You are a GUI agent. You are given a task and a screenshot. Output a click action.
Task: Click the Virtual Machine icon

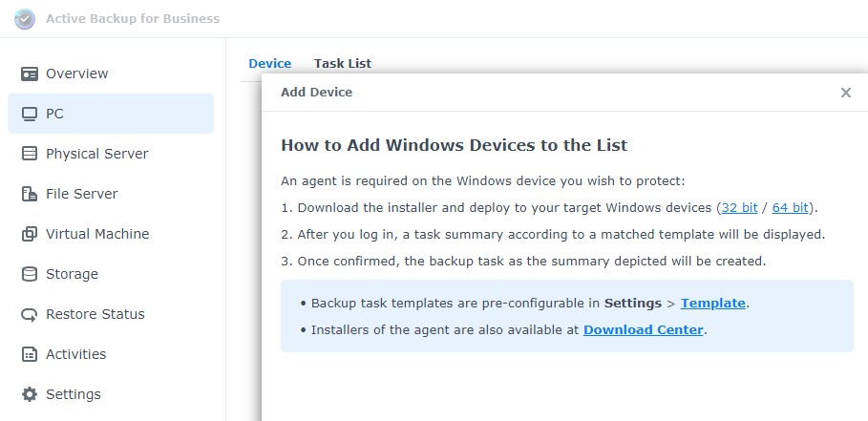tap(30, 234)
